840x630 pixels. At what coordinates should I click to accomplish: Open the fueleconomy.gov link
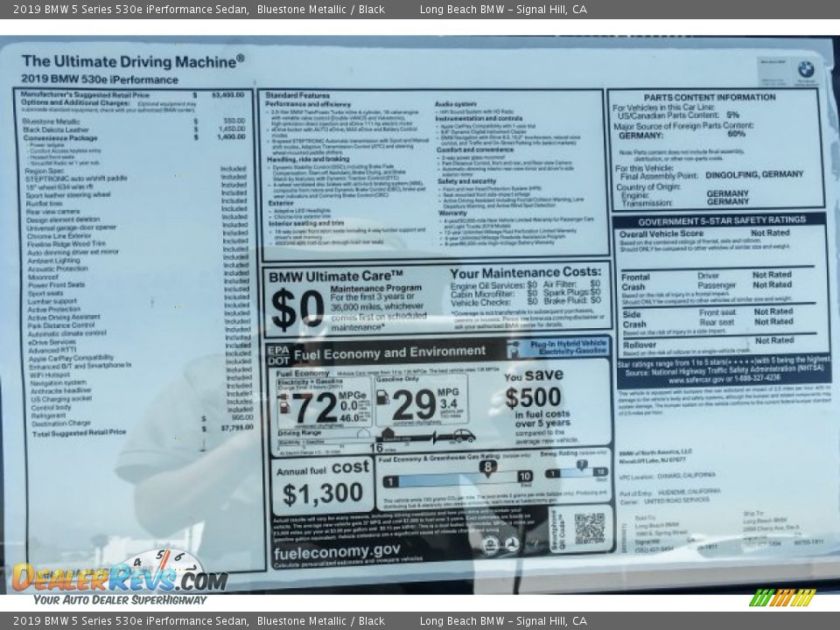coord(336,550)
